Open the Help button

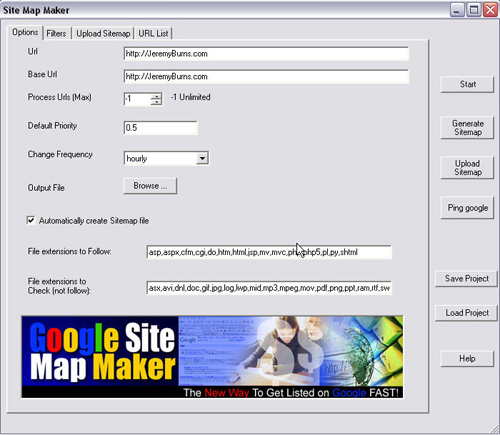click(x=467, y=359)
